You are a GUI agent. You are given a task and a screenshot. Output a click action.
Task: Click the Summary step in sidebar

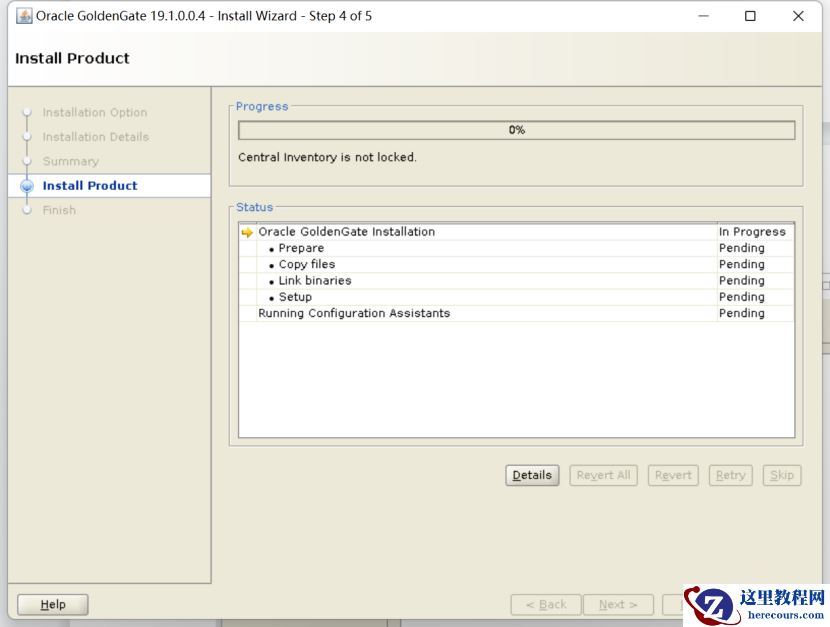pos(70,161)
